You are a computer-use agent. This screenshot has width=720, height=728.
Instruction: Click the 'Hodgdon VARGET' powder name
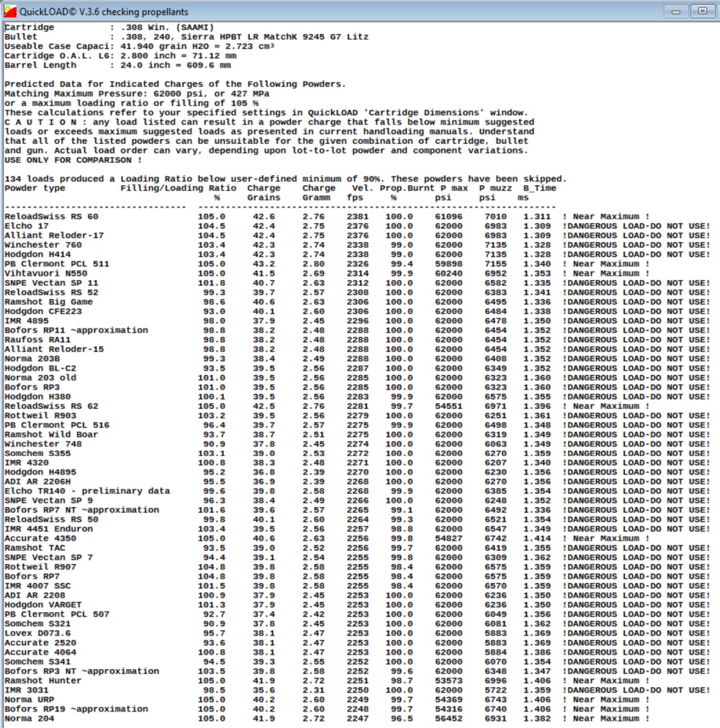tap(43, 605)
